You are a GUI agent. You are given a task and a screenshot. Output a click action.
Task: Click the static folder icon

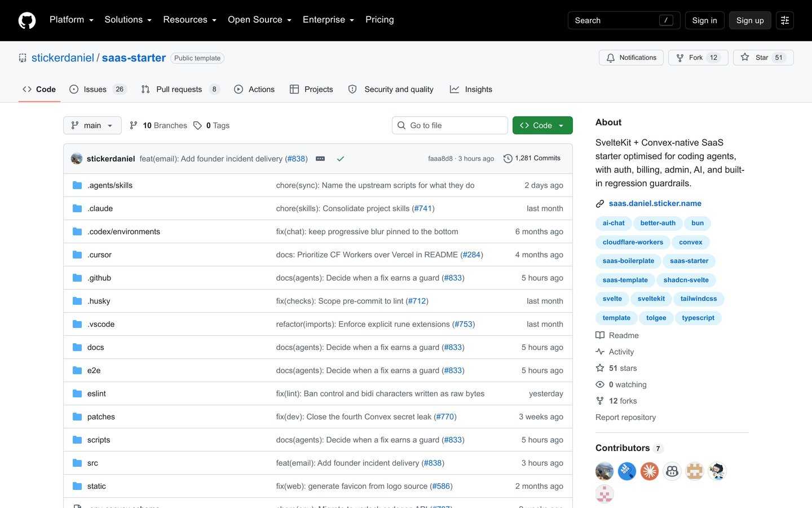click(x=77, y=486)
